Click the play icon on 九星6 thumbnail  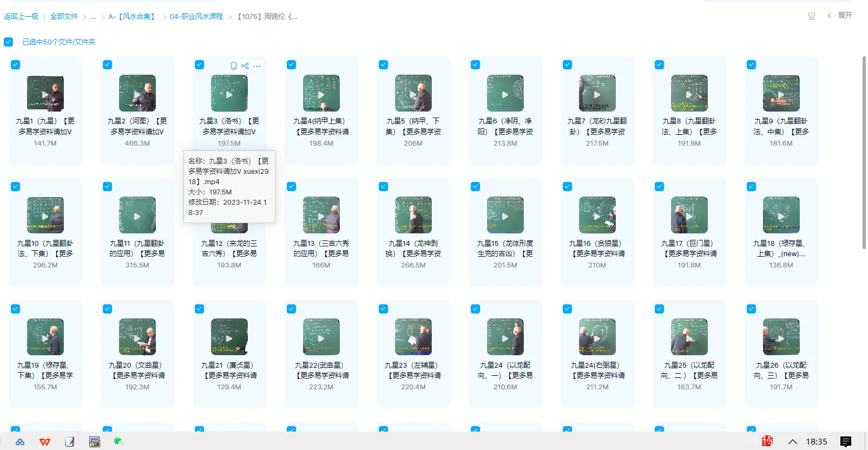click(x=505, y=94)
